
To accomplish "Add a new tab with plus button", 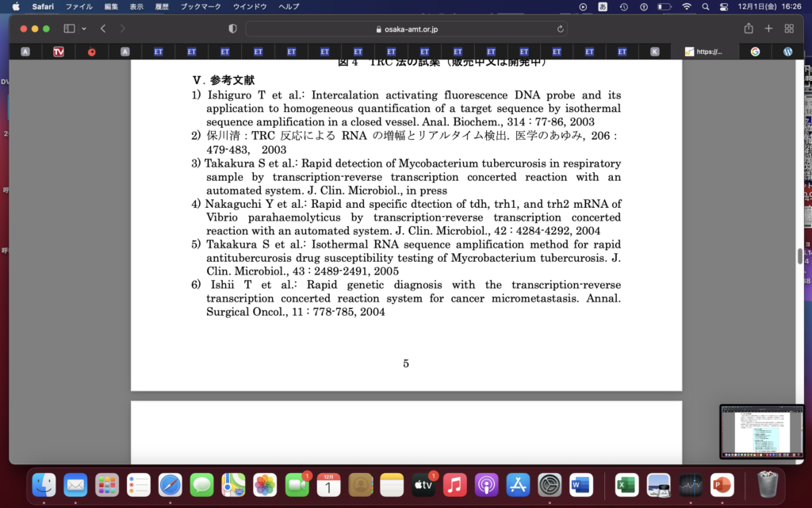I will coord(768,29).
